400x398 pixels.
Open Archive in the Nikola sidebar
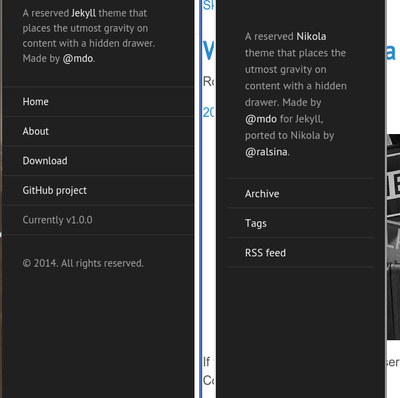300,194
